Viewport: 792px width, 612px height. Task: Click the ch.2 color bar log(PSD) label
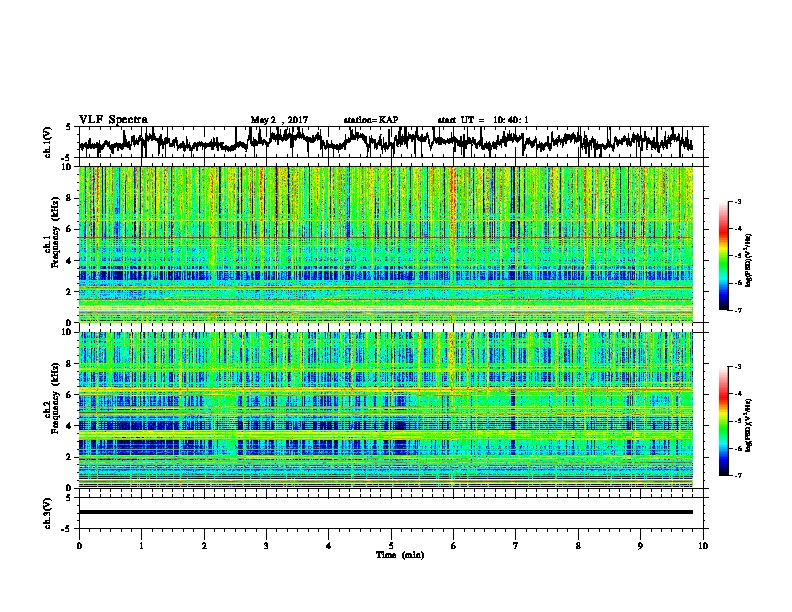point(749,425)
